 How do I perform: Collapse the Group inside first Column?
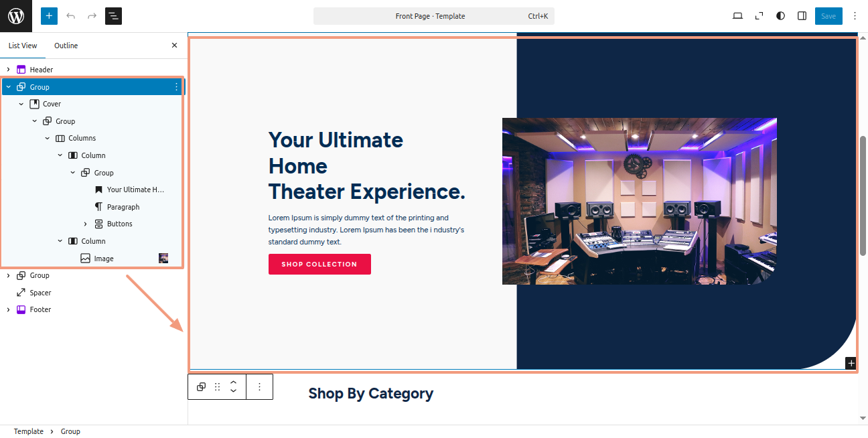pyautogui.click(x=73, y=173)
